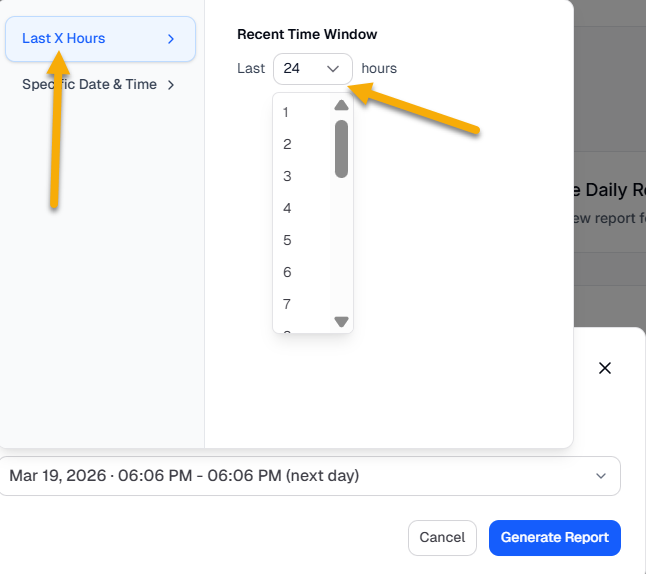Select the Last X Hours option
Image resolution: width=646 pixels, height=574 pixels.
(90, 39)
